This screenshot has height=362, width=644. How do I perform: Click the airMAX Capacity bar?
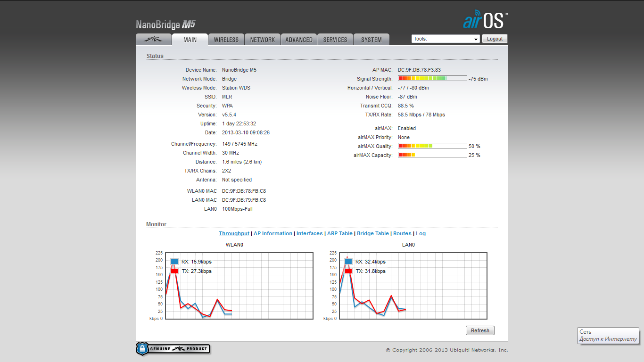click(x=432, y=155)
